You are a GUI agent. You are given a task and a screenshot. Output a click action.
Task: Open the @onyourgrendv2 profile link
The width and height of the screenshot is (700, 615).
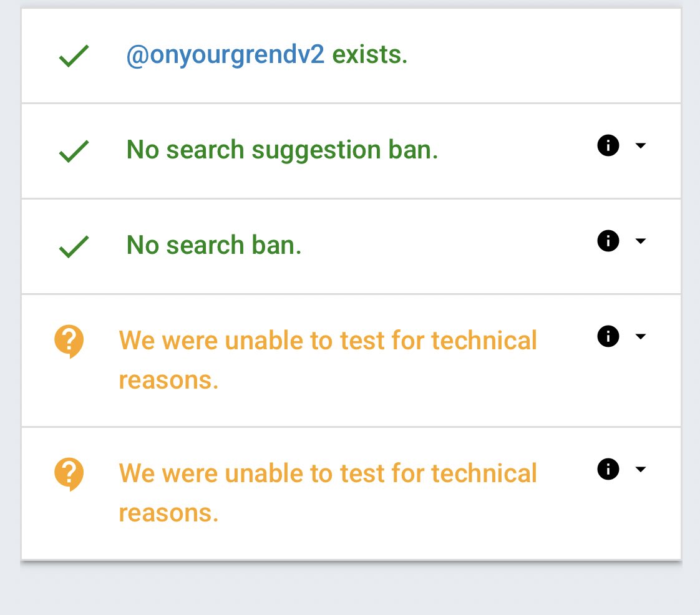click(225, 56)
